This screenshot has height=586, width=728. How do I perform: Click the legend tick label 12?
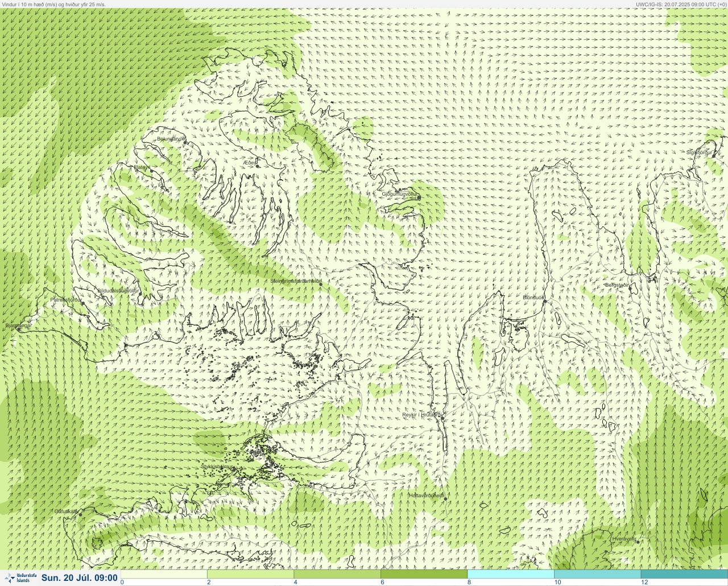[644, 582]
